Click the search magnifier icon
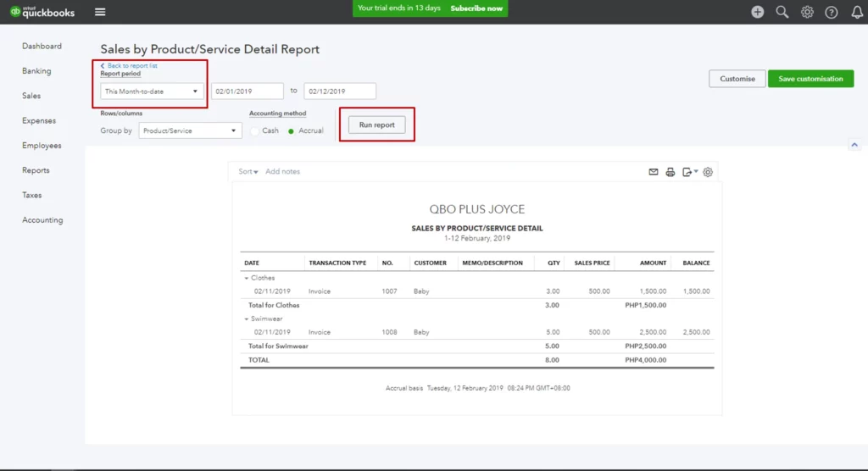This screenshot has width=868, height=471. (782, 12)
